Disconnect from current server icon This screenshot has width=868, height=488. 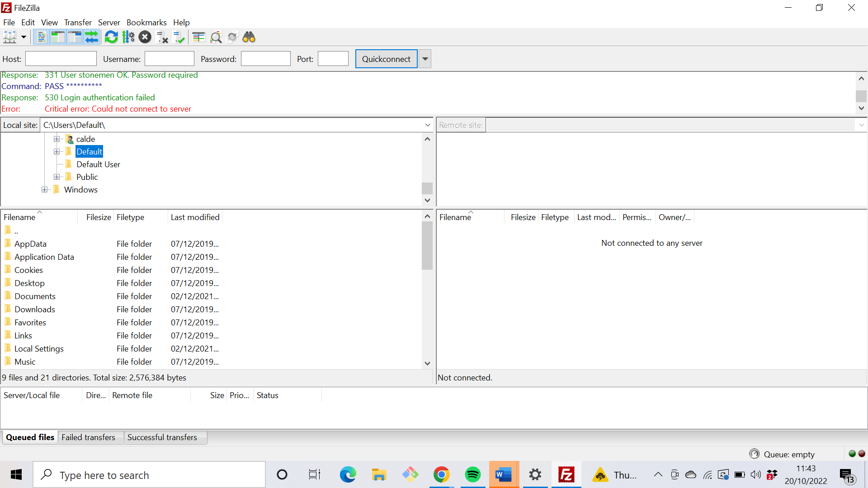pyautogui.click(x=162, y=37)
